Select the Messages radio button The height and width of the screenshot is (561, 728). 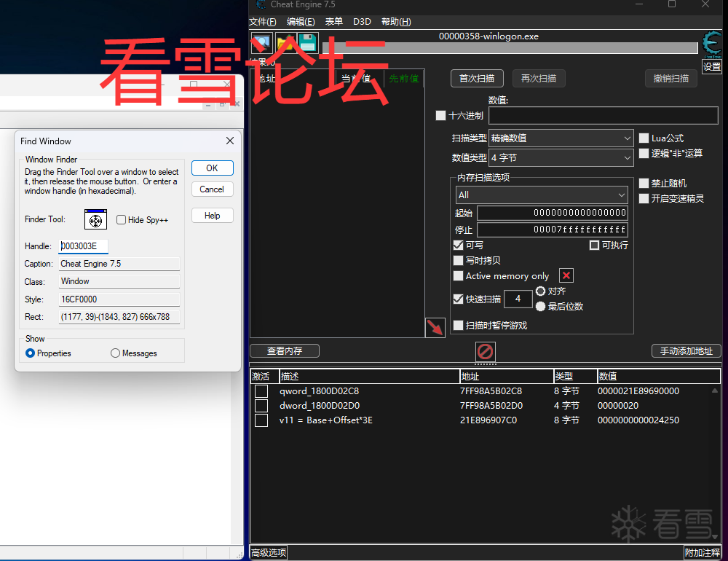[115, 353]
